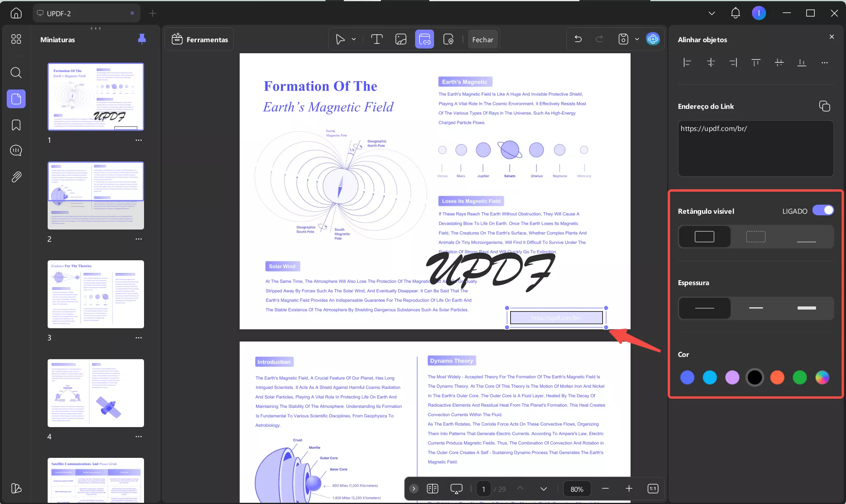Choose the dashed rectangle border style
Viewport: 846px width, 504px height.
point(756,237)
